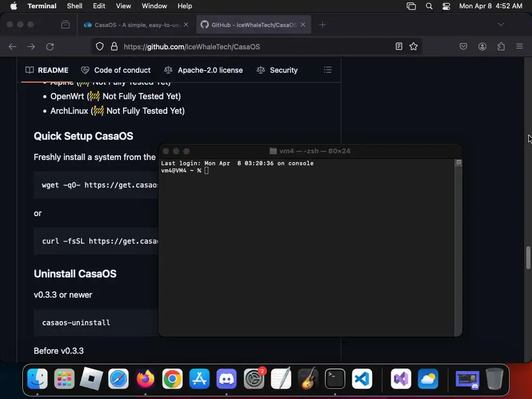Go back one page
The height and width of the screenshot is (399, 532).
tap(12, 46)
